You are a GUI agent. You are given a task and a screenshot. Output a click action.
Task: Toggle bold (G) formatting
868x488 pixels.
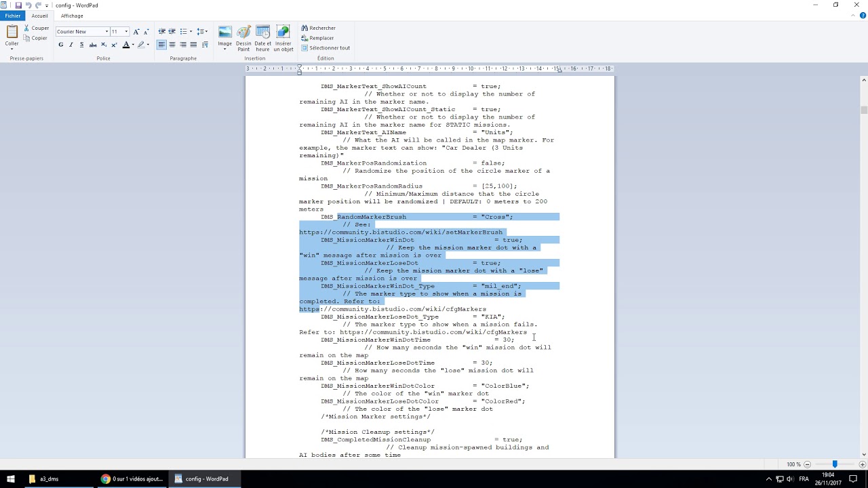(60, 45)
